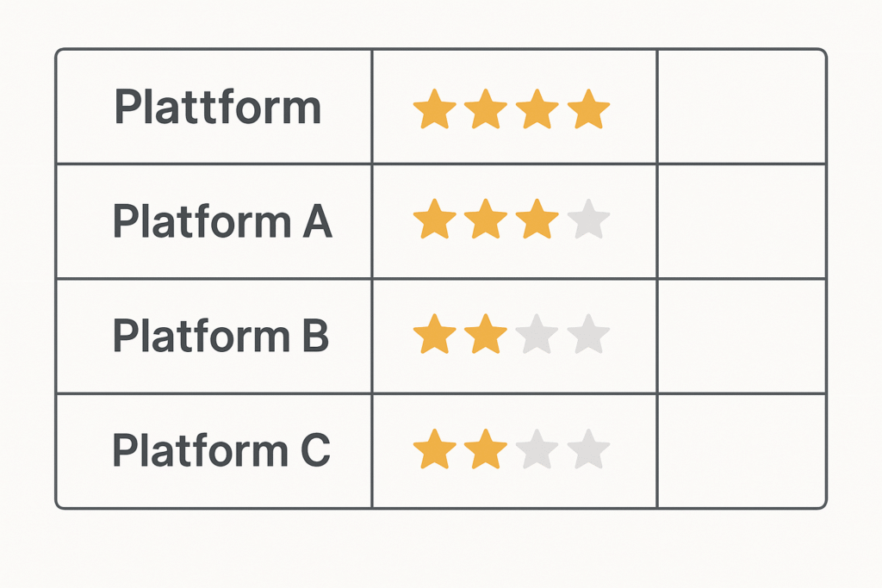Image resolution: width=882 pixels, height=588 pixels.
Task: Rate Platform A four stars via grey star
Action: (589, 220)
